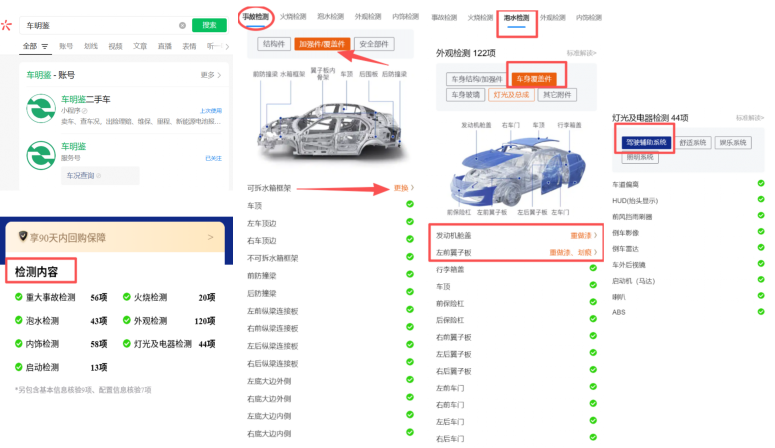Click the green check next to 车道偏离
This screenshot has width=775, height=448.
(x=761, y=183)
